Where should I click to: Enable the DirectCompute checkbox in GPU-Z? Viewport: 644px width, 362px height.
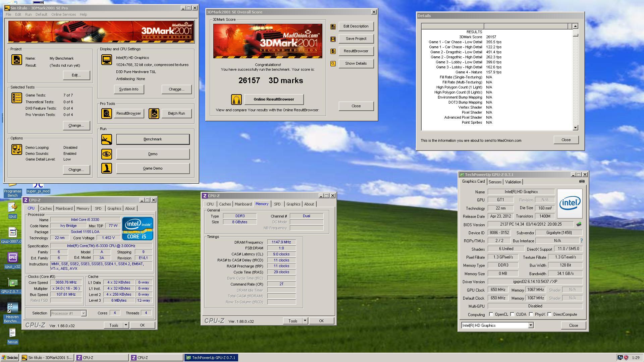pyautogui.click(x=549, y=314)
